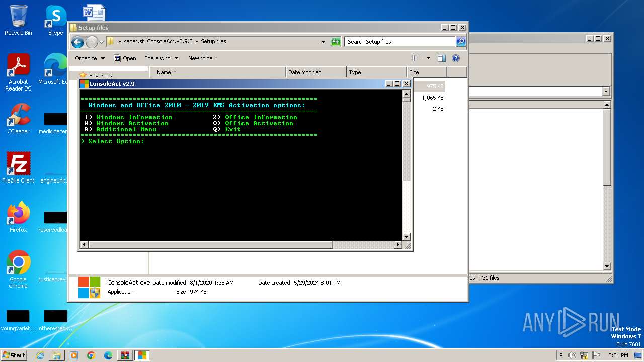Click the green Refresh icon beside address bar

[x=336, y=42]
